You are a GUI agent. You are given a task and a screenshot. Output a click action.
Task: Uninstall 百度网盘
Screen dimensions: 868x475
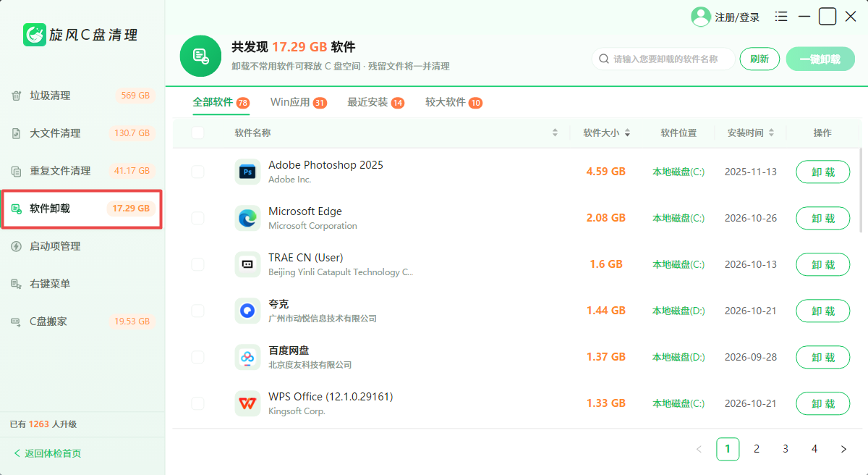pyautogui.click(x=823, y=357)
